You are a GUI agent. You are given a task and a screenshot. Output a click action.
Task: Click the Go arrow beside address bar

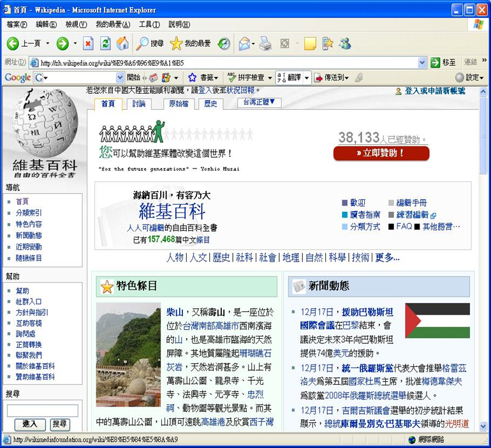point(436,63)
